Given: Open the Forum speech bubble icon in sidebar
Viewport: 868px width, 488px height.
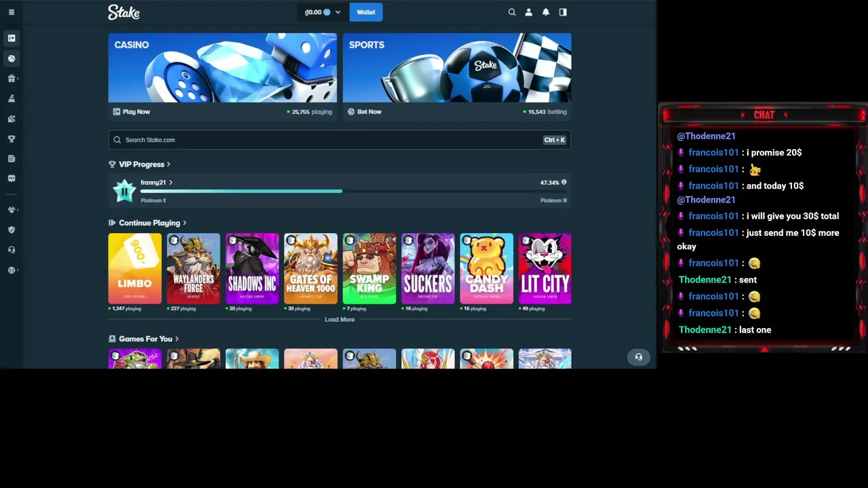Looking at the screenshot, I should (12, 178).
